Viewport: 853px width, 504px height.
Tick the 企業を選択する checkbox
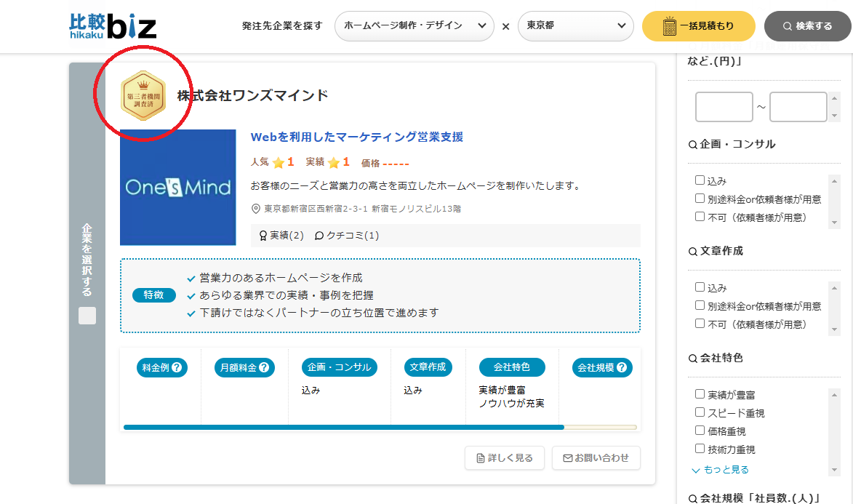87,316
